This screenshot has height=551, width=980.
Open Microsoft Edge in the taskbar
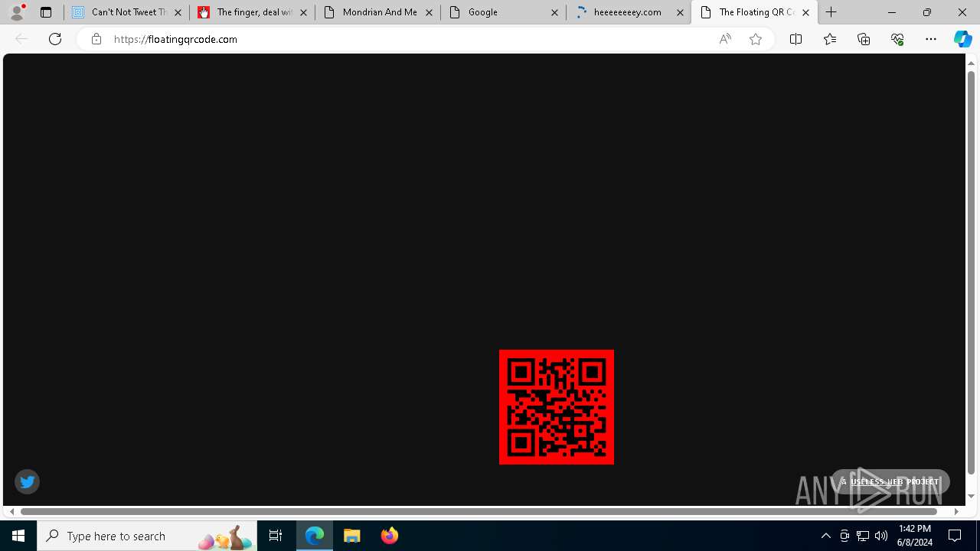315,536
